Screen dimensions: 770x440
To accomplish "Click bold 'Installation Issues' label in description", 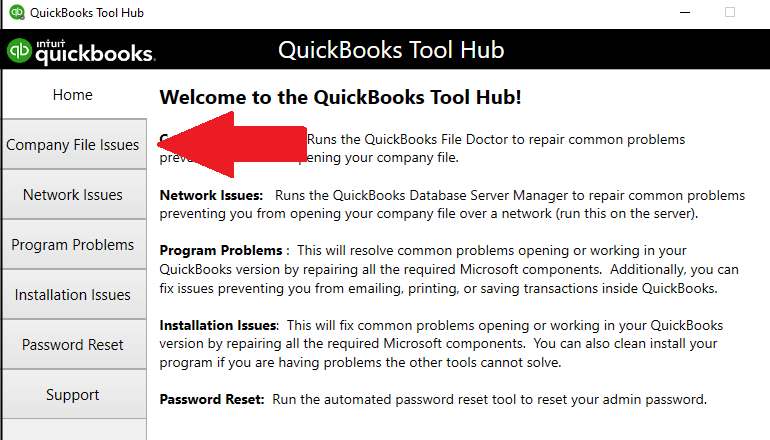I will 219,325.
